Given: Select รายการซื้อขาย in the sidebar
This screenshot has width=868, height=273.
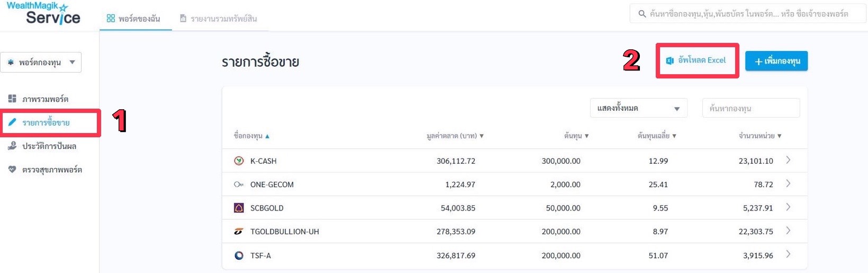Looking at the screenshot, I should pyautogui.click(x=46, y=122).
